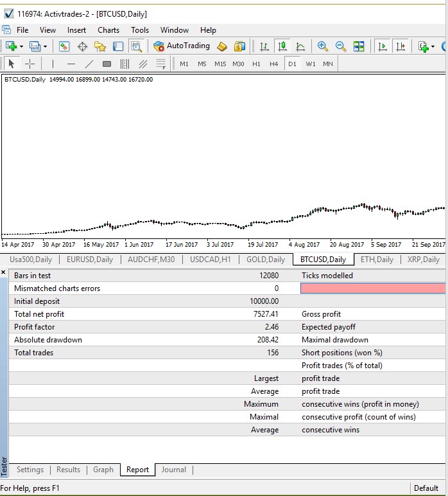The width and height of the screenshot is (448, 496).
Task: Select the W1 timeframe button
Action: pyautogui.click(x=311, y=64)
